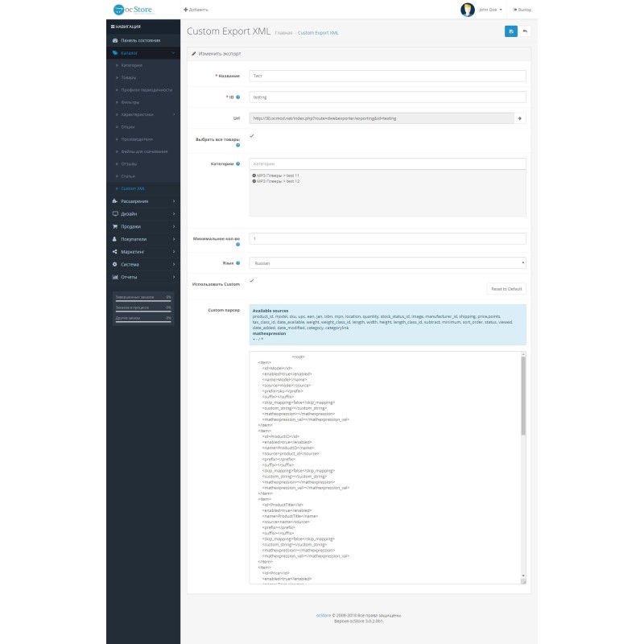The height and width of the screenshot is (644, 644).
Task: Open the Панель состояния dashboard icon
Action: (x=114, y=39)
